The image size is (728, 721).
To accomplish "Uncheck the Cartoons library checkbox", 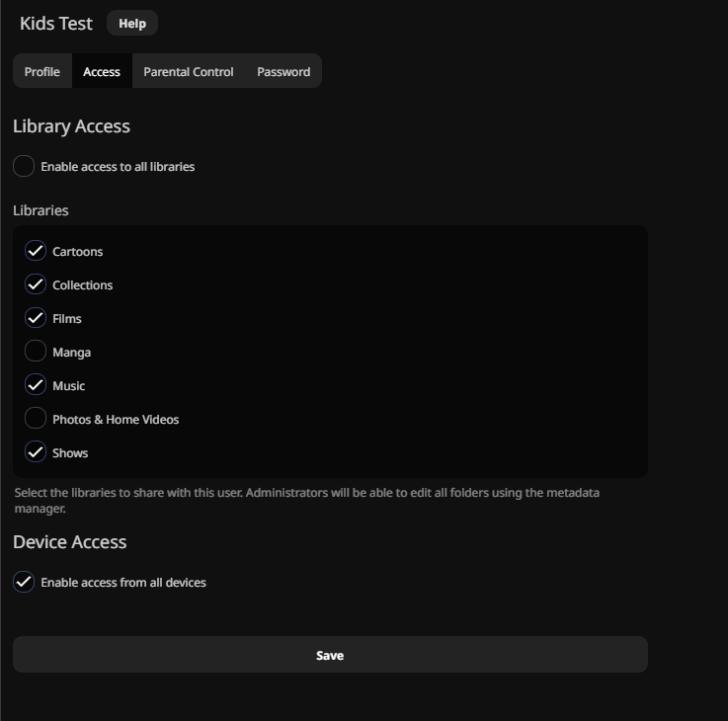I will pos(36,251).
